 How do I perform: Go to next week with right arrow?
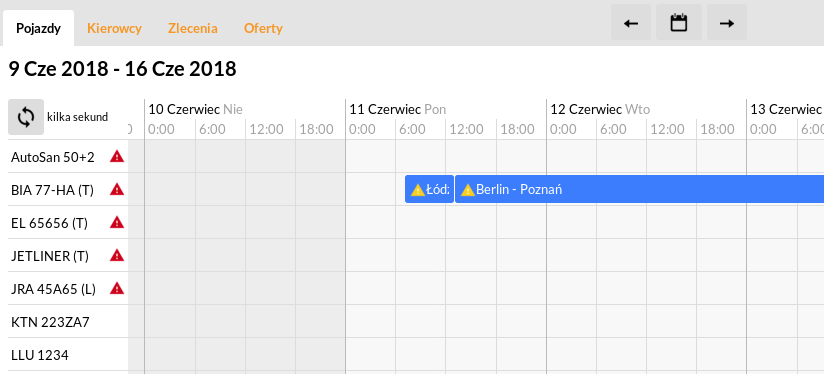tap(727, 23)
